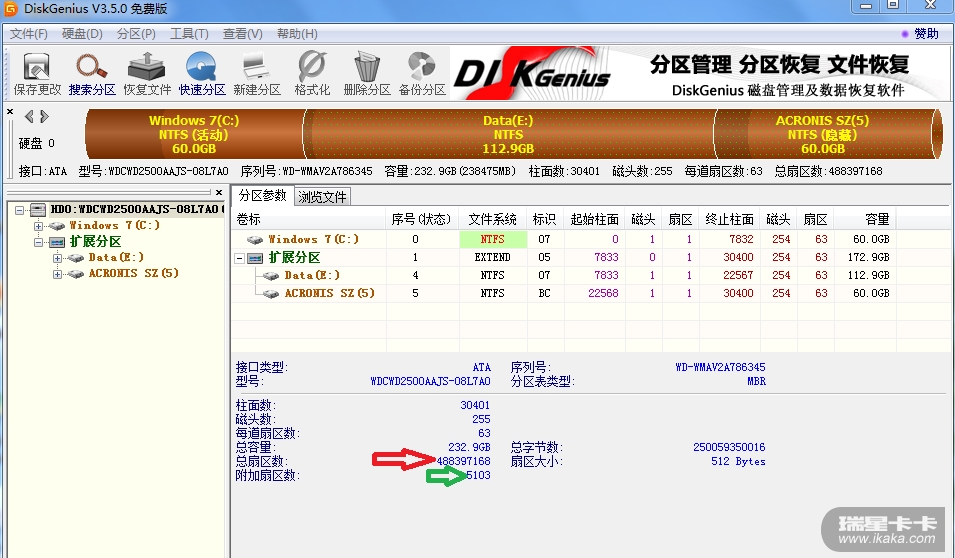This screenshot has width=955, height=558.
Task: Click the 512 Bytes sector size value
Action: click(x=738, y=461)
